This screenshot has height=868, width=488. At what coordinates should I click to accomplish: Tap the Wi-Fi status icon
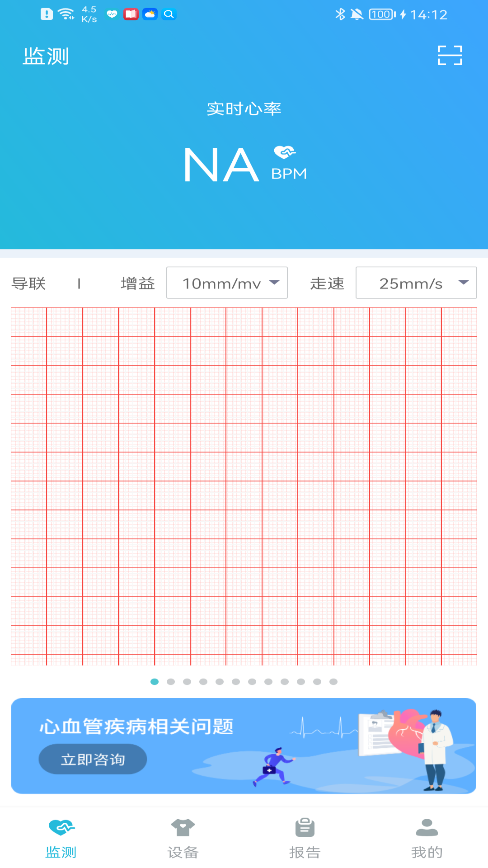coord(66,14)
